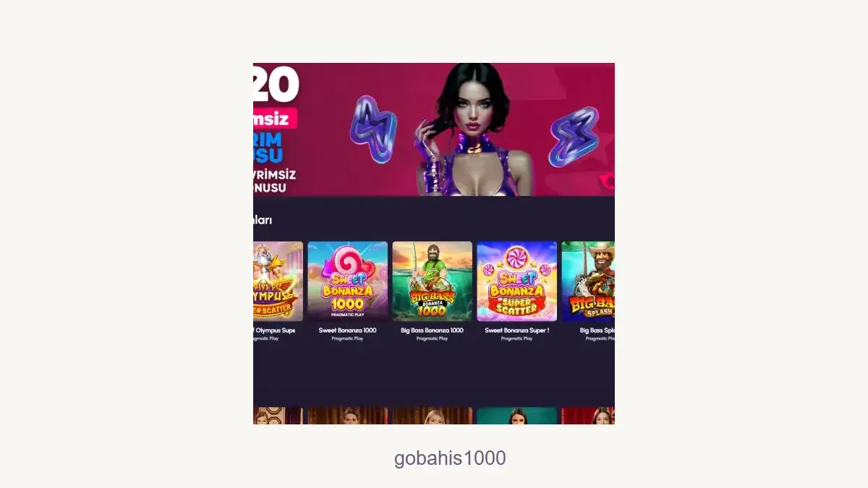
Task: Click the gobahis1000 caption text
Action: pos(450,458)
